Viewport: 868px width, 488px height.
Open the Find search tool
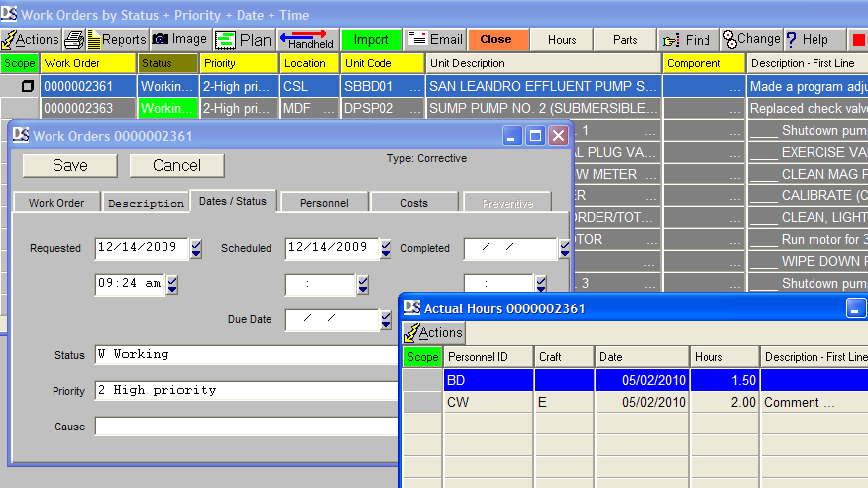pos(673,40)
